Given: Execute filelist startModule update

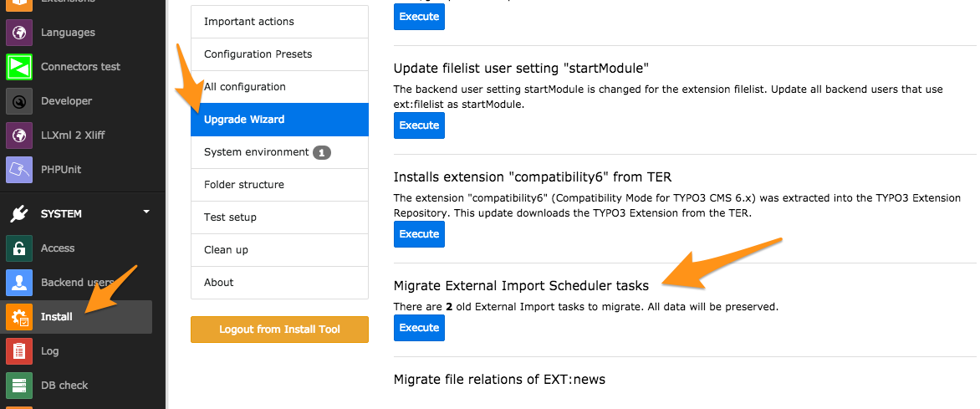Looking at the screenshot, I should 419,125.
